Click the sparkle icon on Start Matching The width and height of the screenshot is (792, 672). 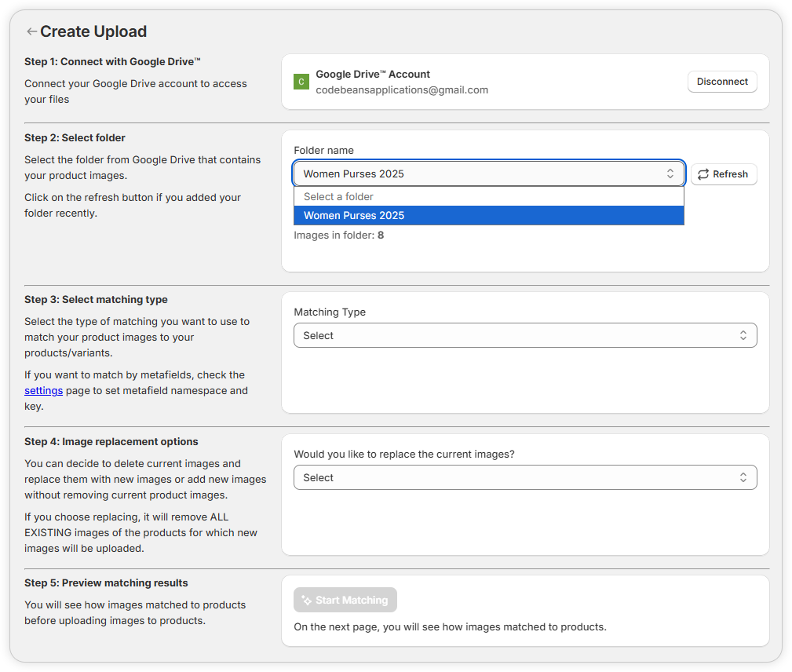tap(306, 601)
